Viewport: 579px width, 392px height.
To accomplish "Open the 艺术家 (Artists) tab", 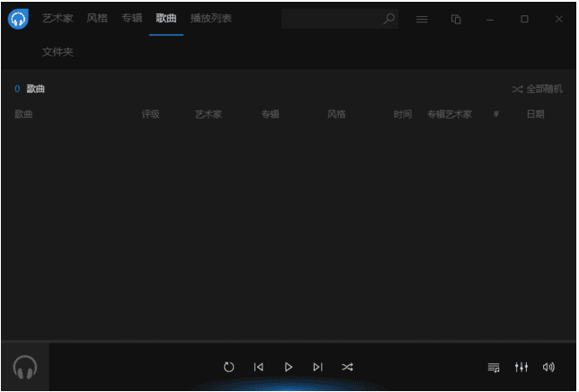I will (58, 19).
